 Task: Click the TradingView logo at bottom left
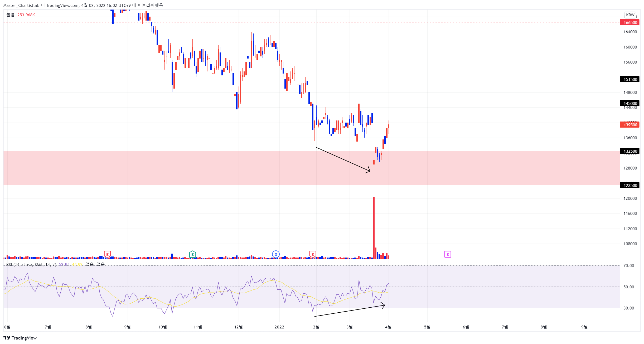coord(20,338)
